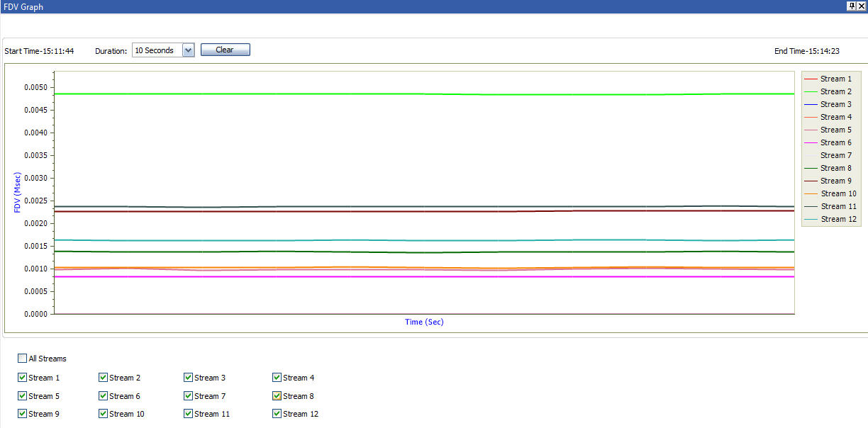The height and width of the screenshot is (428, 868).
Task: Click the Clear button
Action: [x=225, y=50]
